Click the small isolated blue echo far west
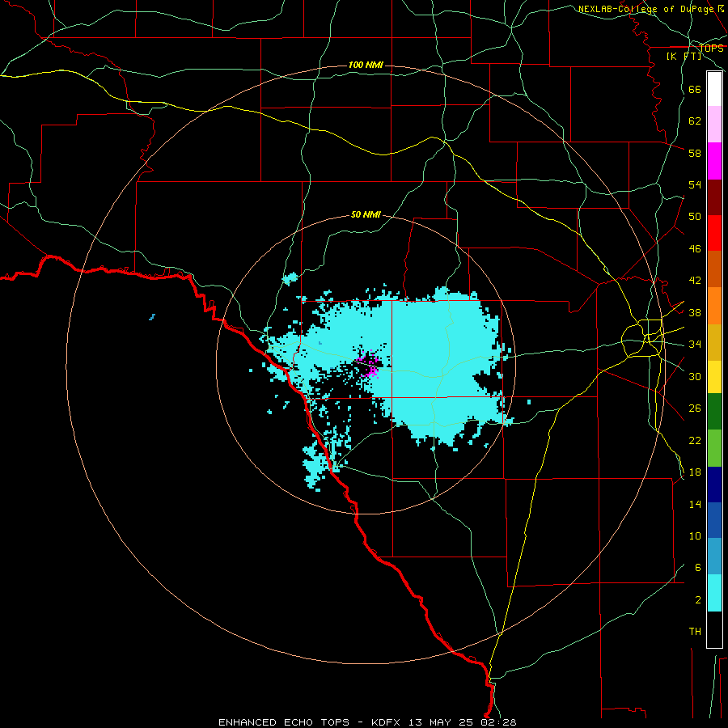 click(152, 317)
